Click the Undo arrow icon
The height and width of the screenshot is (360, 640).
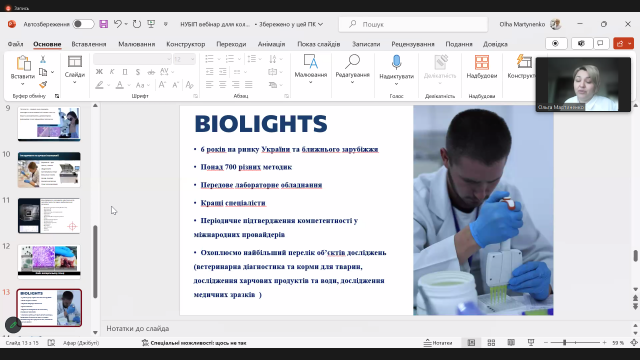(118, 24)
